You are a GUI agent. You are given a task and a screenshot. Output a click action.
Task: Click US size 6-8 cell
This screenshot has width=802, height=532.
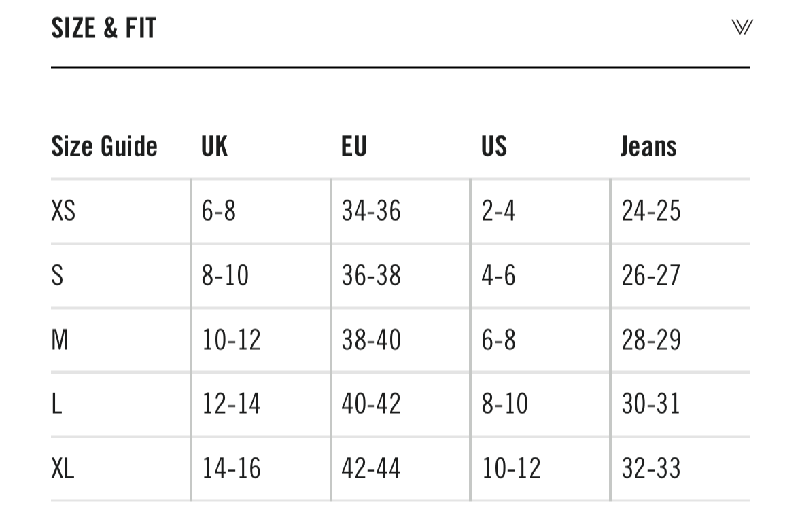[x=499, y=340]
